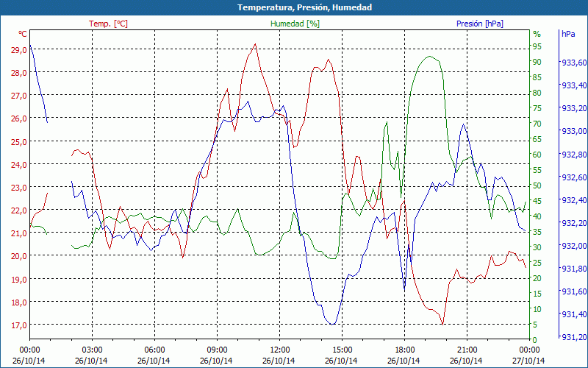Click the "06:00" time axis label
Screen dimensions: 588x368
[154, 350]
